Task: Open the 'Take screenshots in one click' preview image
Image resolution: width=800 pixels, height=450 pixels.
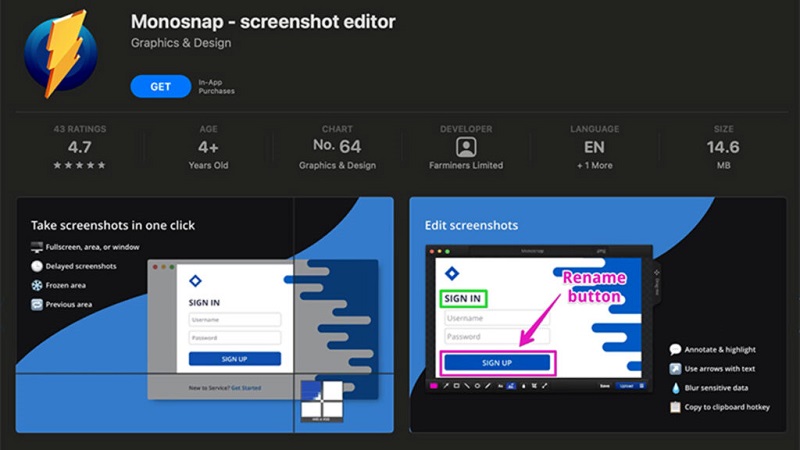Action: 205,315
